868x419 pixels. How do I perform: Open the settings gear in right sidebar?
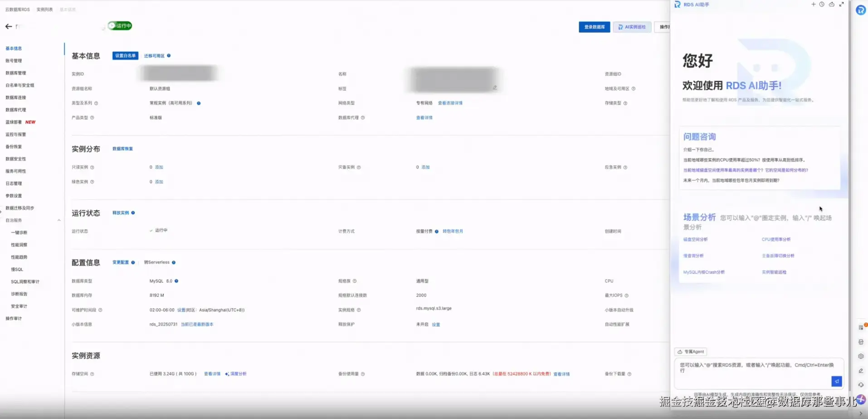[861, 356]
